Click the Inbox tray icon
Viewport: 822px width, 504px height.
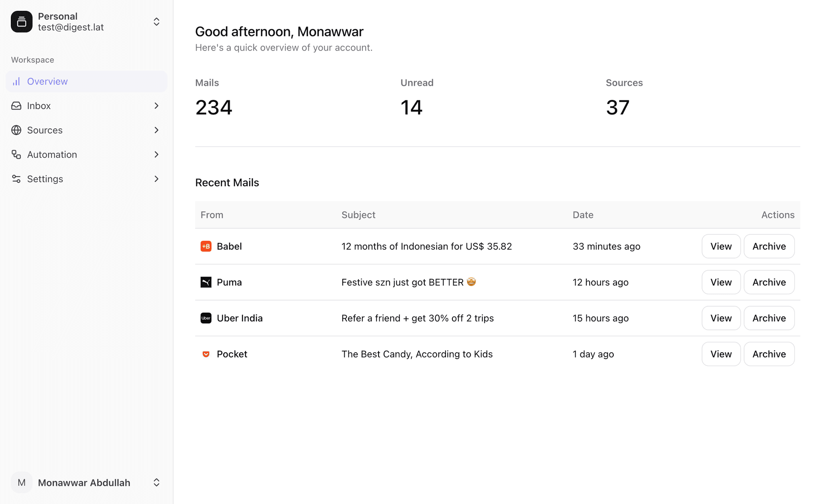[x=16, y=106]
